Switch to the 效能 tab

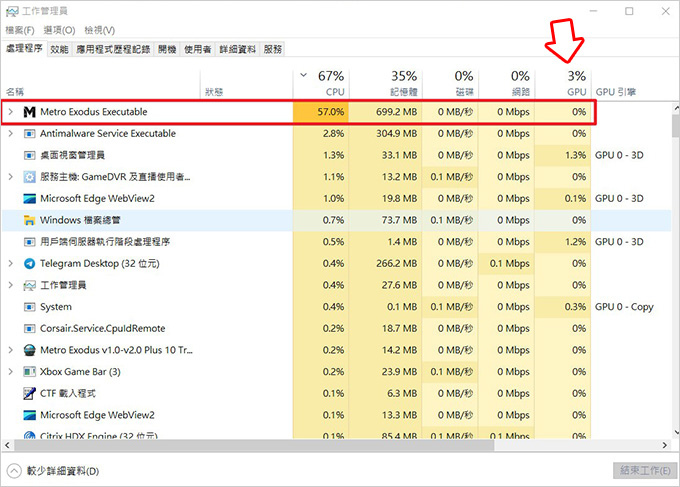point(59,49)
